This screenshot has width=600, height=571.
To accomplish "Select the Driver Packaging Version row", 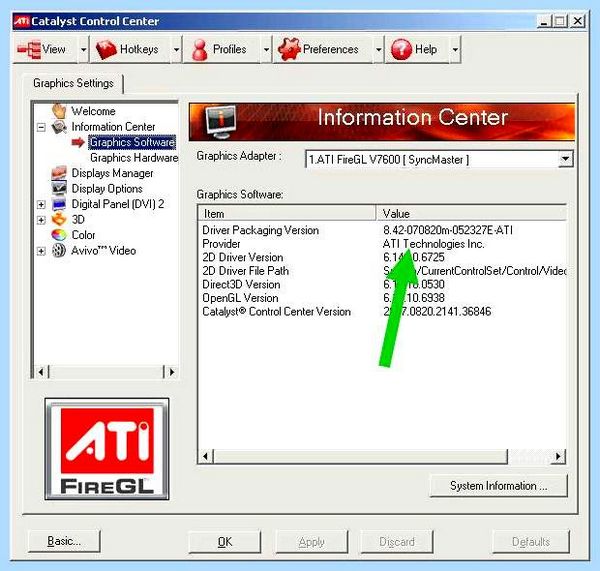I will click(382, 230).
